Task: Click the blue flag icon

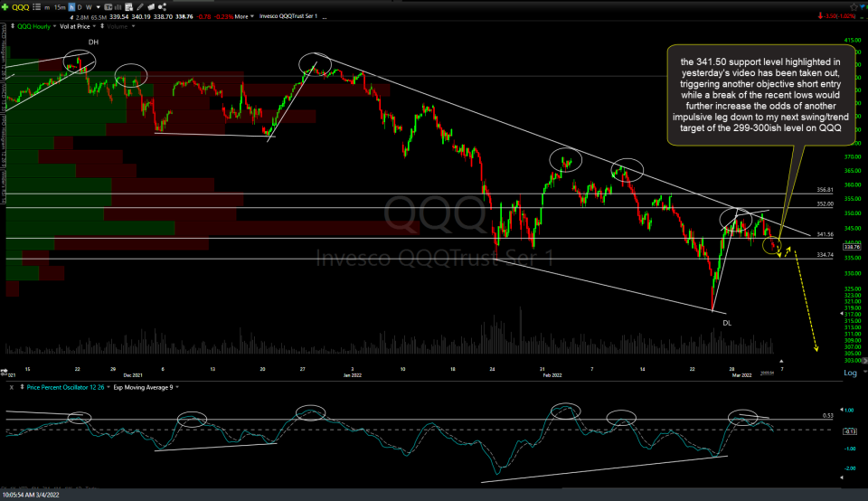Action: click(x=862, y=6)
